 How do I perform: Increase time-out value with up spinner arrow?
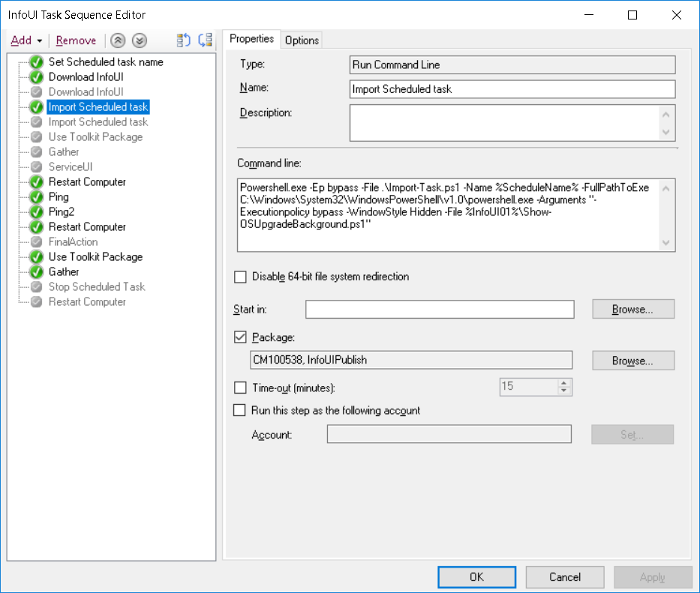[564, 383]
